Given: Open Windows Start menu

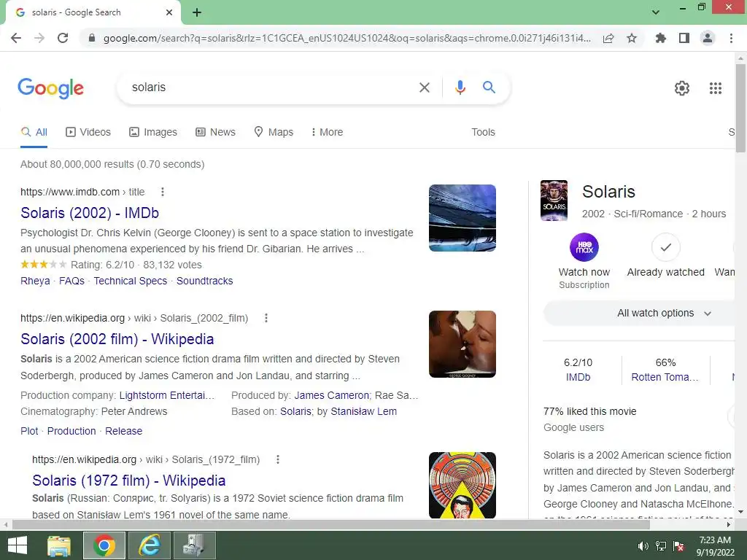Looking at the screenshot, I should coord(18,545).
